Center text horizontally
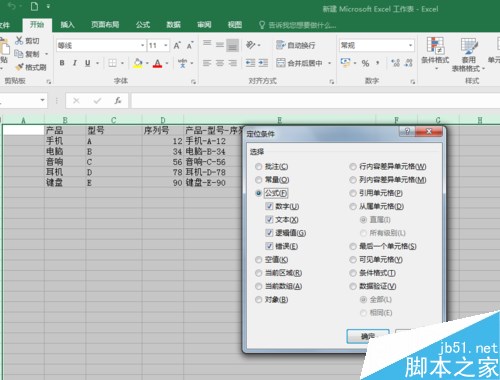This screenshot has width=500, height=380. 220,63
